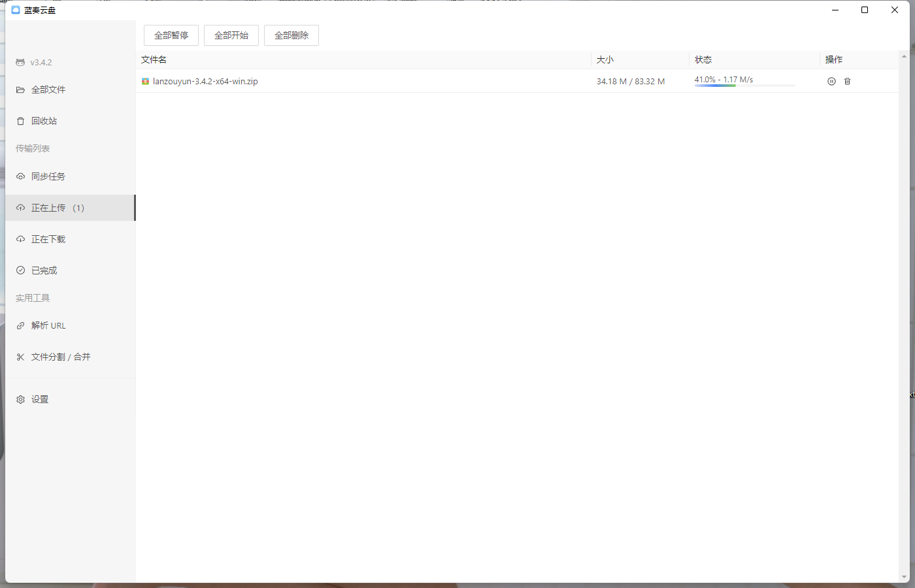Image resolution: width=915 pixels, height=588 pixels.
Task: Click the 已完成 checkmark icon
Action: click(x=20, y=270)
